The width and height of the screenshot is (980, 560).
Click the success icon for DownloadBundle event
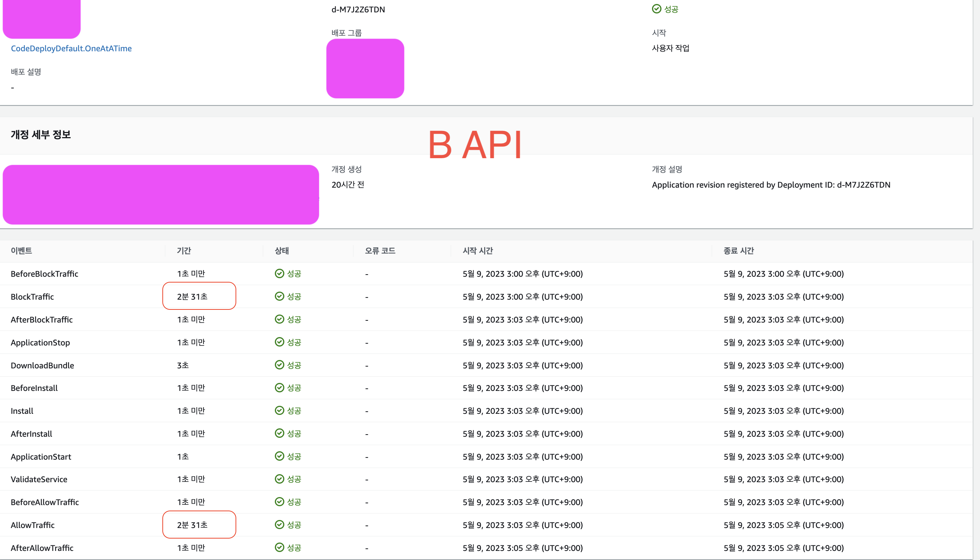280,365
